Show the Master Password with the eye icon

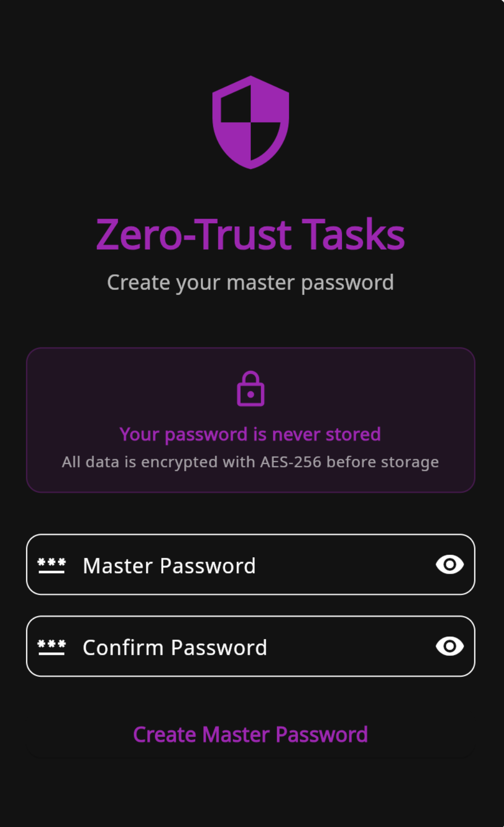[449, 564]
